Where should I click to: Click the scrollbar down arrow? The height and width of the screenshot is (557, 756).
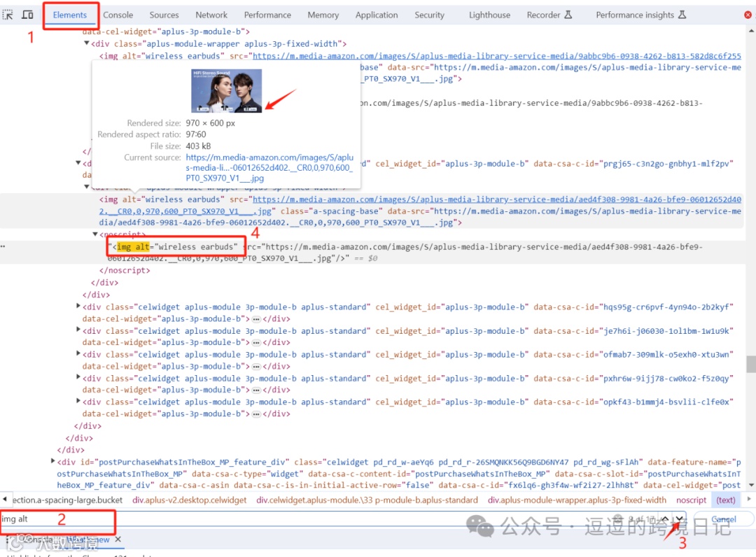(x=751, y=485)
